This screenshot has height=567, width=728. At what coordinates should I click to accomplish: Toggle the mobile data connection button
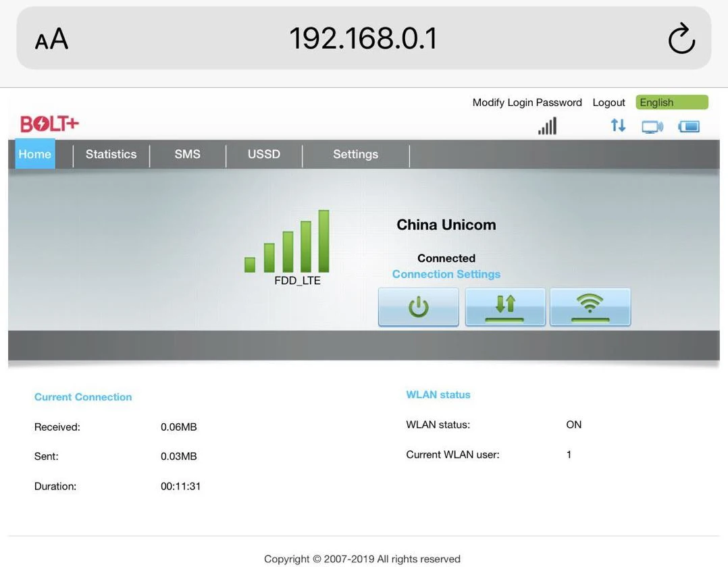(504, 307)
